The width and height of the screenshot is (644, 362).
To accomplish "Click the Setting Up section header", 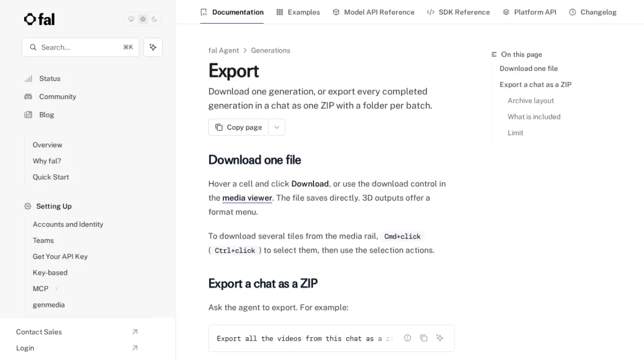I will pyautogui.click(x=54, y=206).
